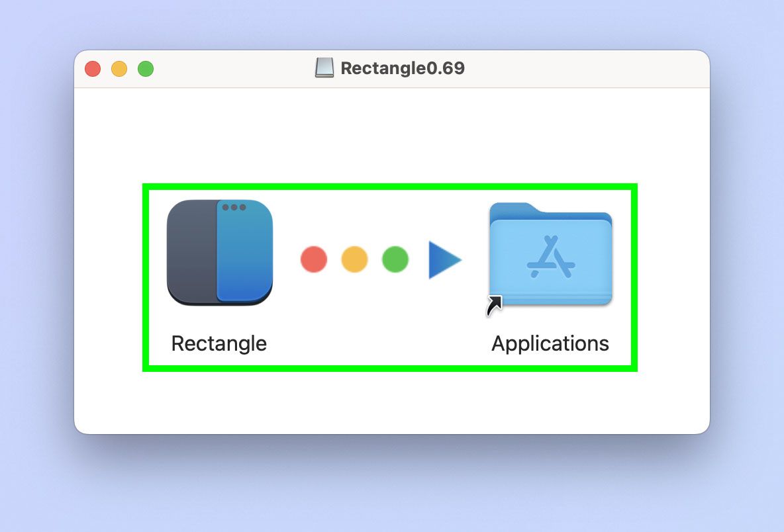
Task: Select the Rectangle app icon
Action: click(219, 251)
